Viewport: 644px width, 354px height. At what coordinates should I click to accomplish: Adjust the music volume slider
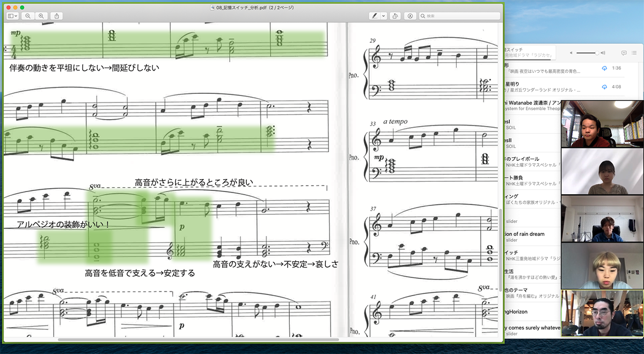(x=587, y=53)
